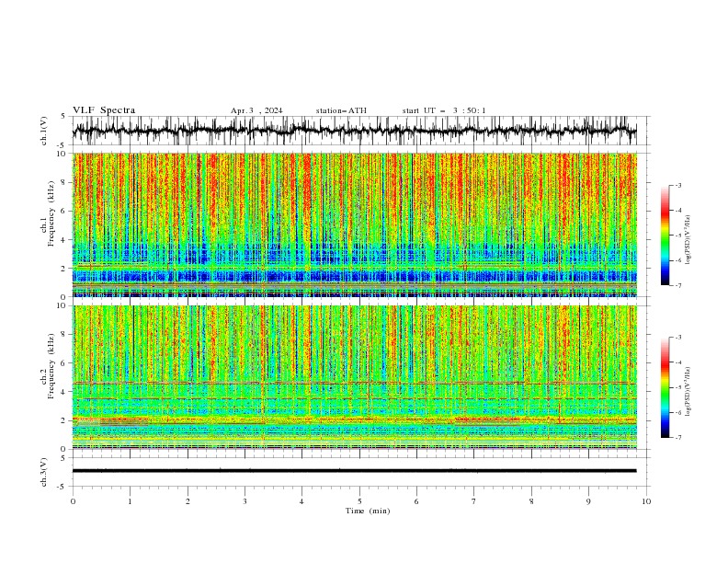
Task: Click time axis tick label '10'
Action: point(646,501)
